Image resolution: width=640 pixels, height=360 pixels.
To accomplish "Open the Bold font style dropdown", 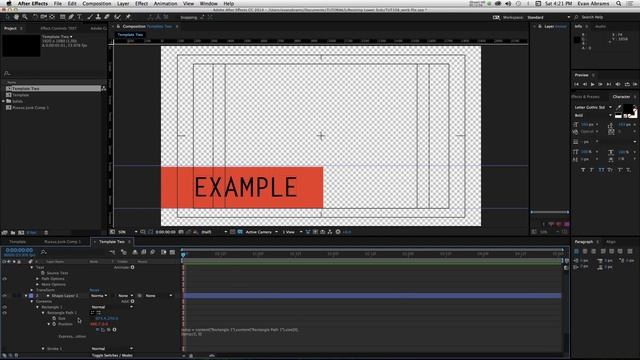I will click(593, 116).
